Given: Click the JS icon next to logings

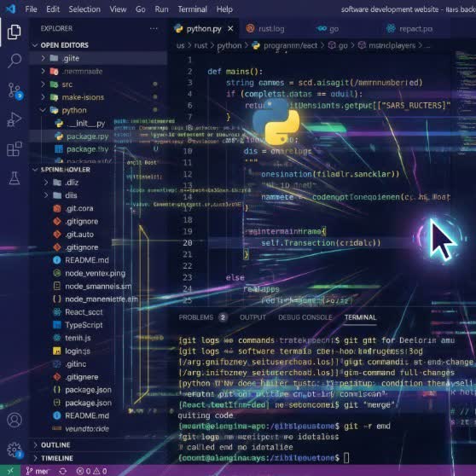Looking at the screenshot, I should coord(57,351).
